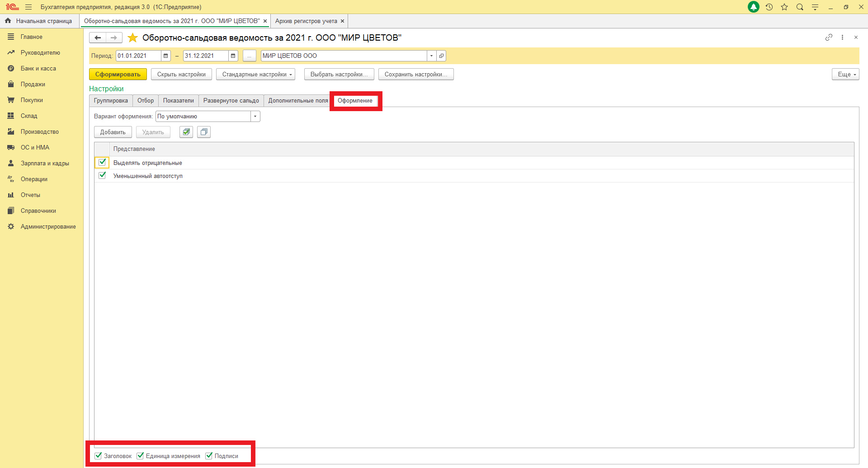This screenshot has height=468, width=868.
Task: Click the get link icon
Action: (x=829, y=37)
